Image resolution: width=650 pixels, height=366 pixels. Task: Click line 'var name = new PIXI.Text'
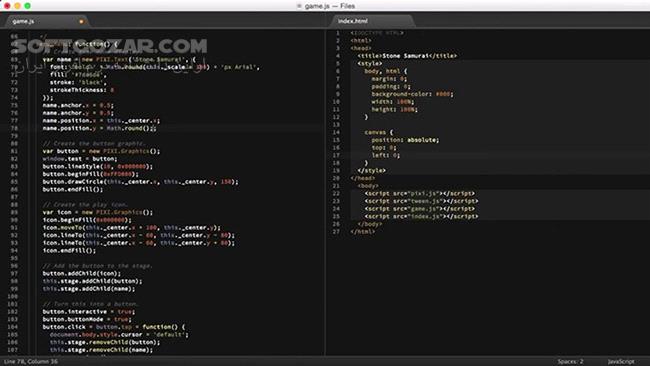(x=119, y=59)
